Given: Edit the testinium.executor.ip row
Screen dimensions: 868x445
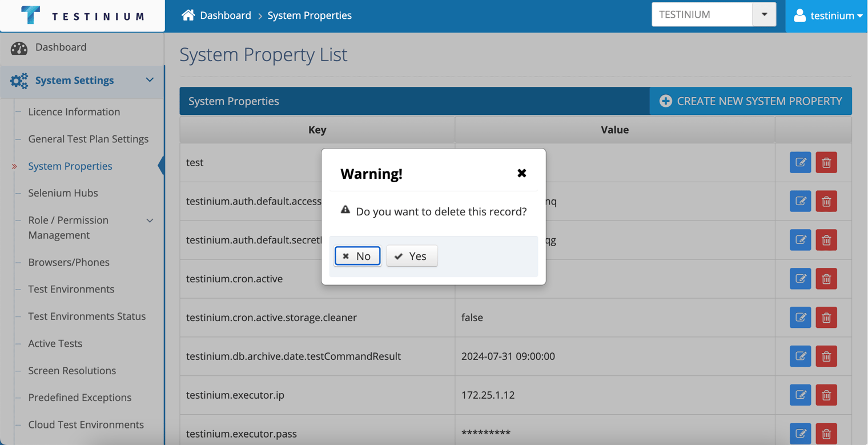Looking at the screenshot, I should (x=801, y=395).
